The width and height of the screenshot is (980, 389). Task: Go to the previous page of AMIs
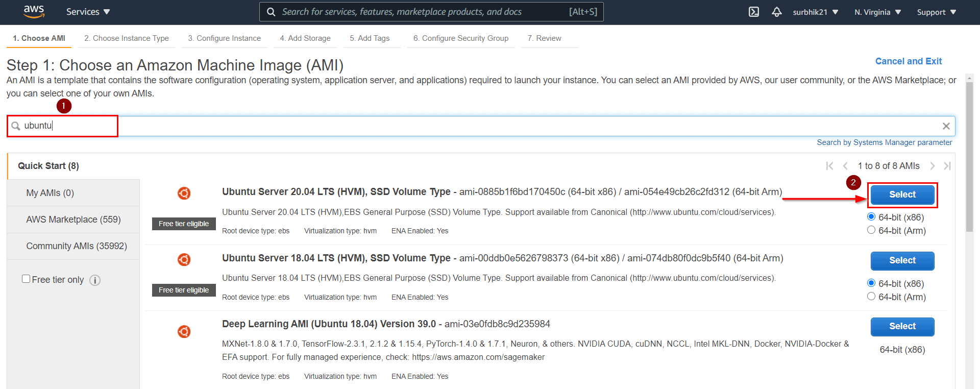point(845,166)
